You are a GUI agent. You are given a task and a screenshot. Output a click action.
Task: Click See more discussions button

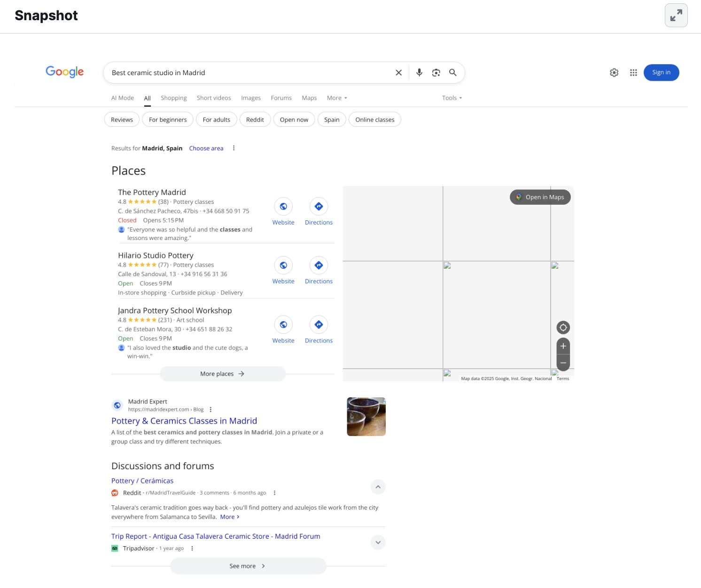tap(248, 566)
